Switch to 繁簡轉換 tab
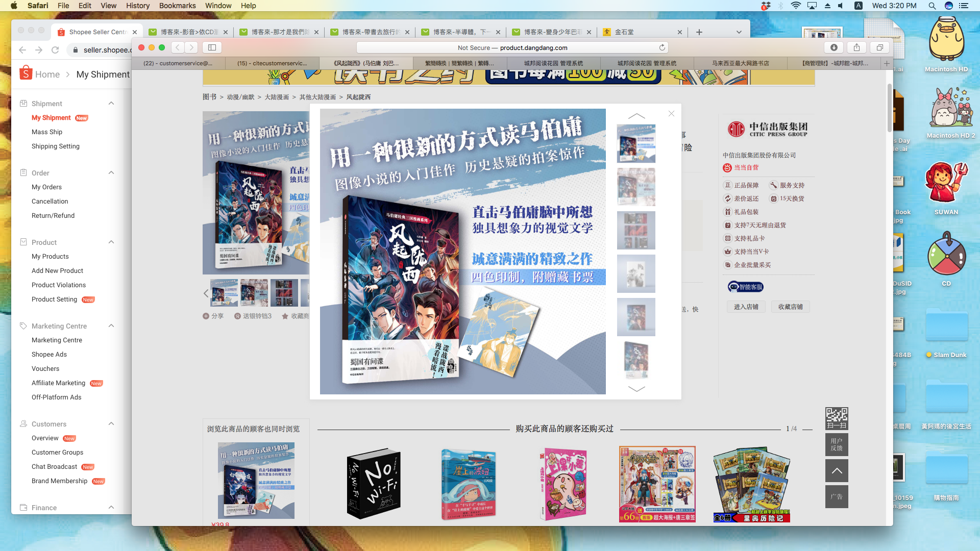 pyautogui.click(x=460, y=63)
